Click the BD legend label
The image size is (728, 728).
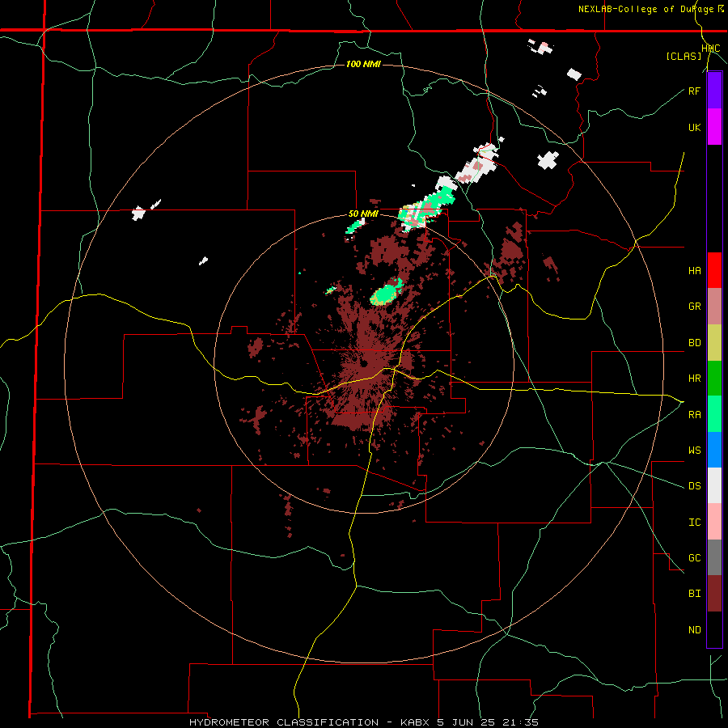[694, 343]
